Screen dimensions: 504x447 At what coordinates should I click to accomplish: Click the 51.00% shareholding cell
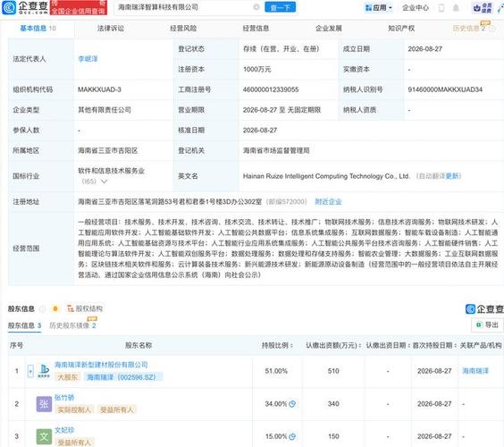point(276,371)
